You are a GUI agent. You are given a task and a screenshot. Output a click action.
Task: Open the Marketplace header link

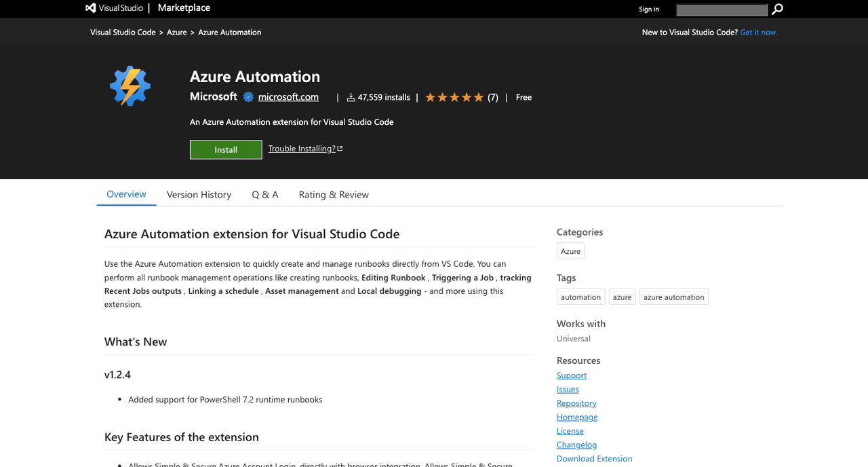point(184,8)
